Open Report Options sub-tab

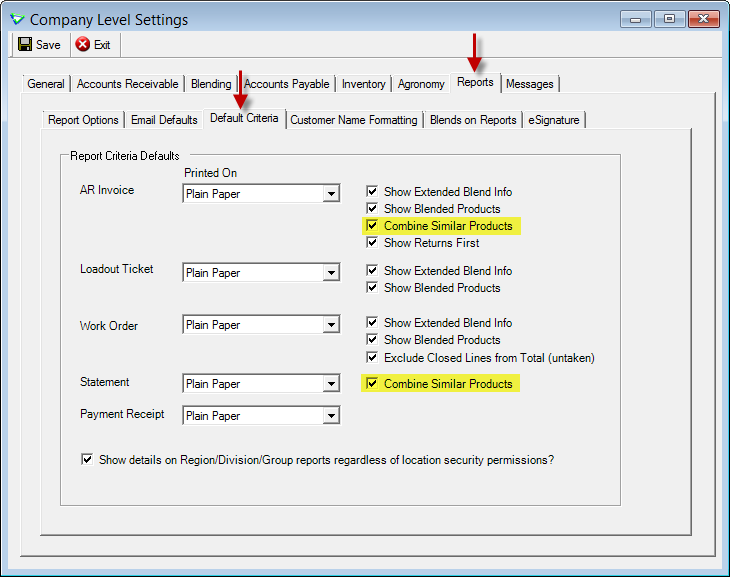click(x=83, y=120)
